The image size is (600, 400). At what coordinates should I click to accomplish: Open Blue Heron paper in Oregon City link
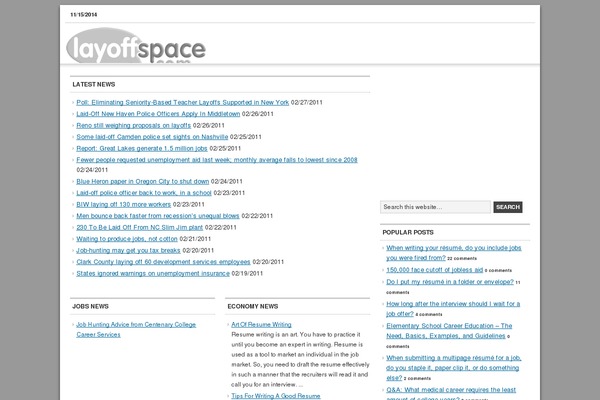coord(142,181)
